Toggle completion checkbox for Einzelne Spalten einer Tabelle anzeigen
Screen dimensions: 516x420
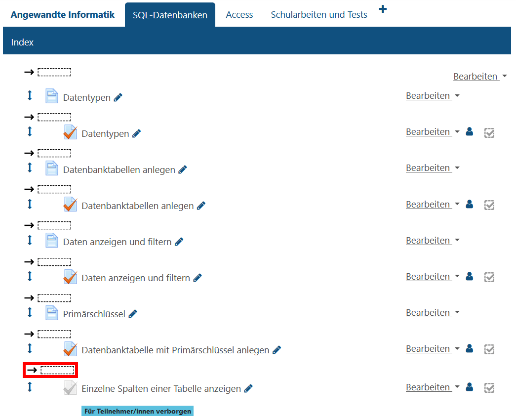489,388
